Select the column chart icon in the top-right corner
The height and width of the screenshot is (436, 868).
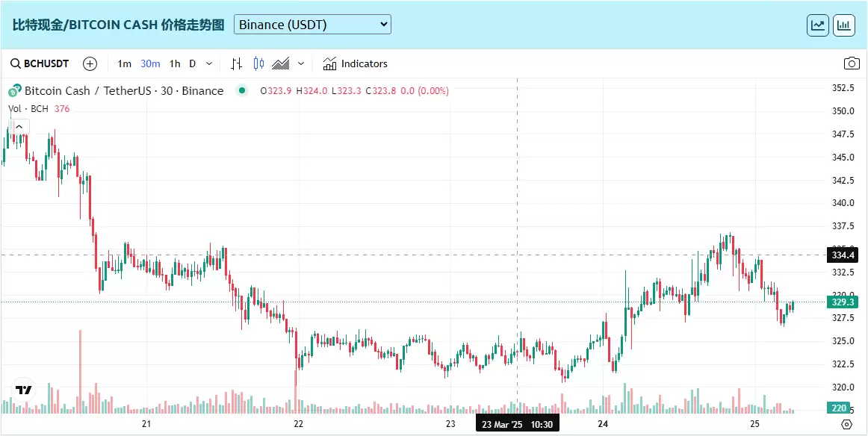845,24
